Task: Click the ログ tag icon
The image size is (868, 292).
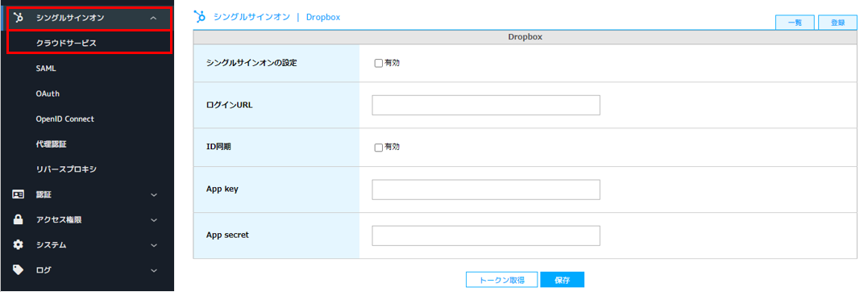Action: pyautogui.click(x=19, y=270)
